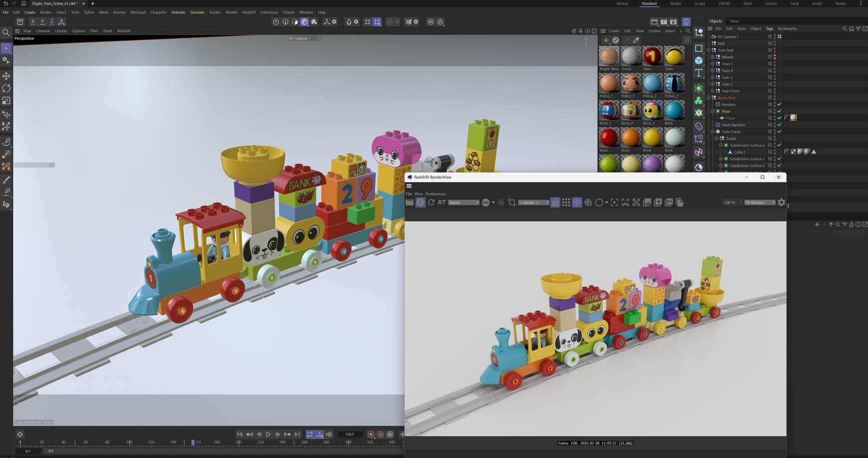868x458 pixels.
Task: Open the Fit Window zoom dropdown
Action: (x=760, y=203)
